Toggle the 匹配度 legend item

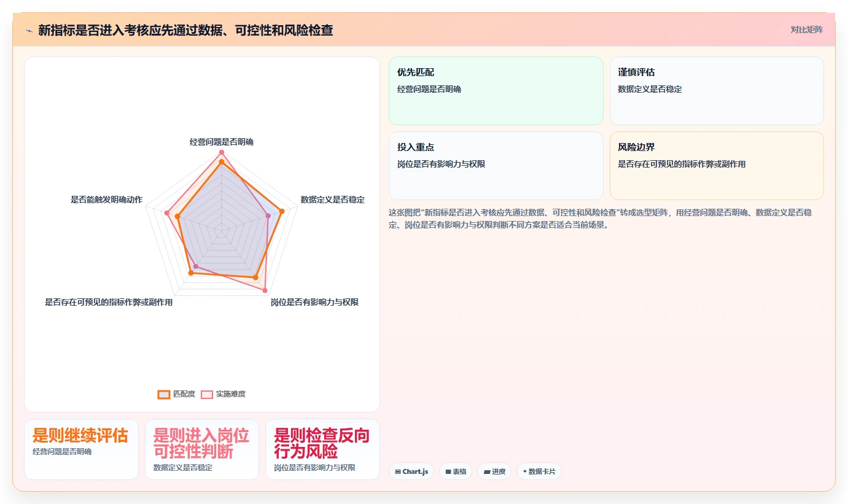tap(176, 394)
